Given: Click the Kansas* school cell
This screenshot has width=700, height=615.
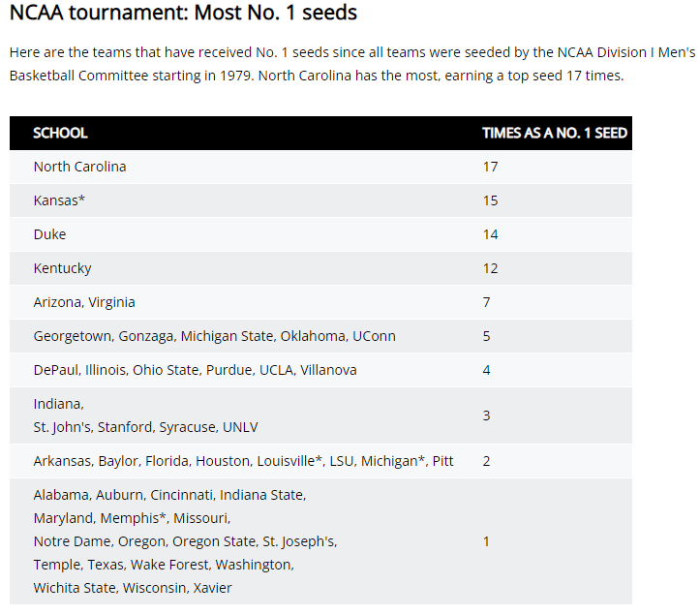Looking at the screenshot, I should pyautogui.click(x=59, y=200).
